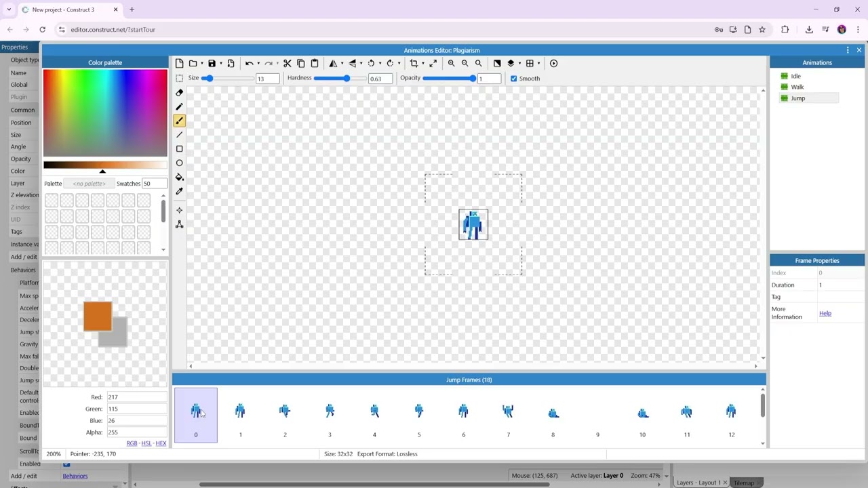The height and width of the screenshot is (488, 868).
Task: Reset zoom to 100%
Action: click(x=478, y=63)
